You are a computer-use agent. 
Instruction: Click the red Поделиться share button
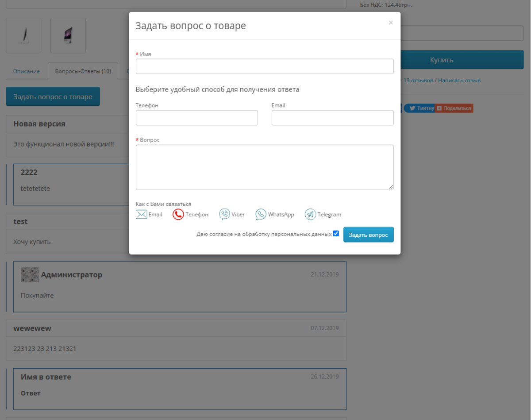click(454, 108)
